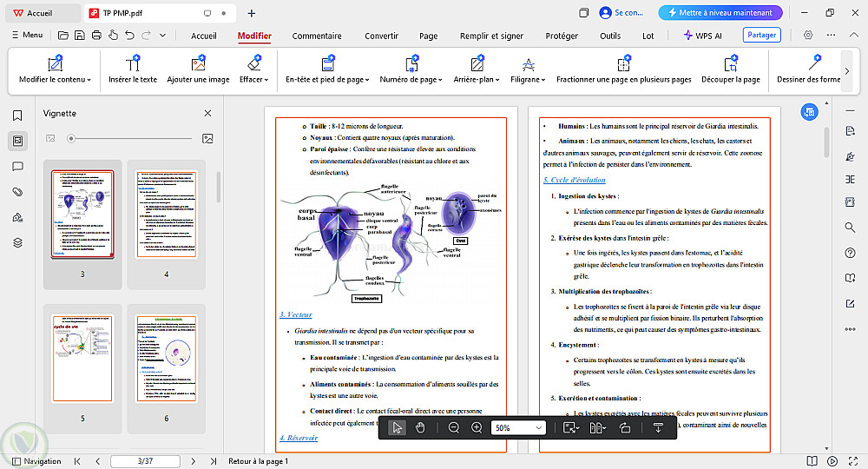This screenshot has height=469, width=868.
Task: Select Découper la page tool
Action: tap(730, 70)
